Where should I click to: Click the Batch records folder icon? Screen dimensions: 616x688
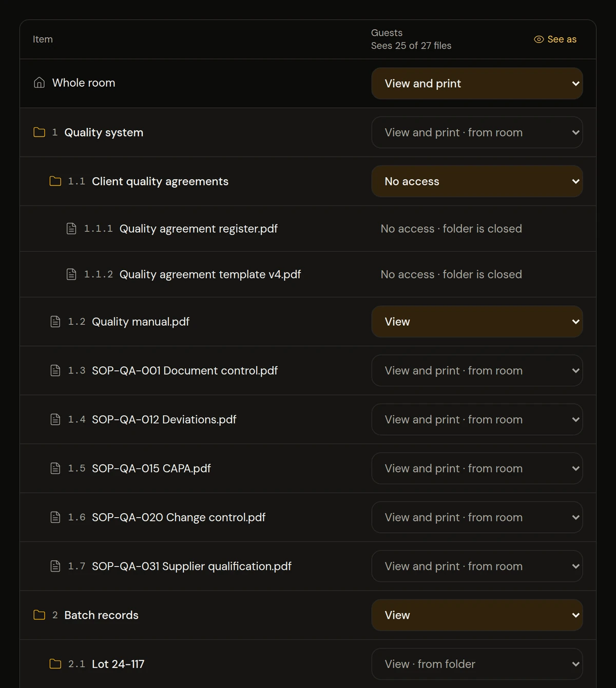point(39,615)
